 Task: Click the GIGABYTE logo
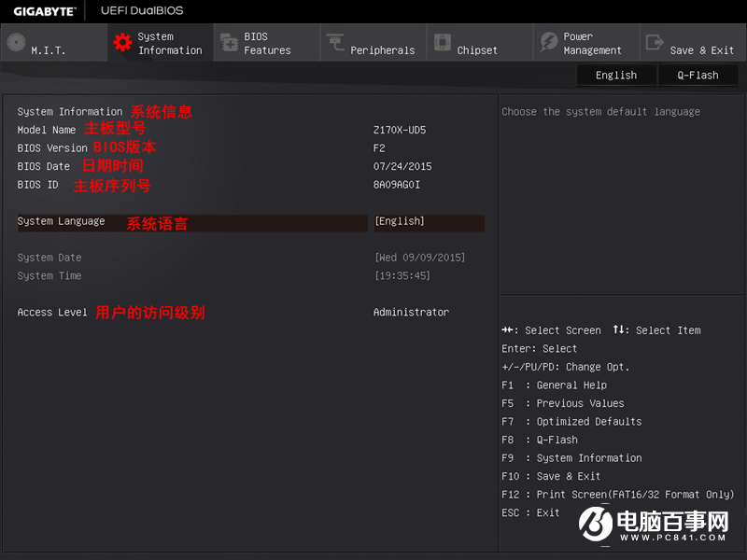pyautogui.click(x=44, y=11)
